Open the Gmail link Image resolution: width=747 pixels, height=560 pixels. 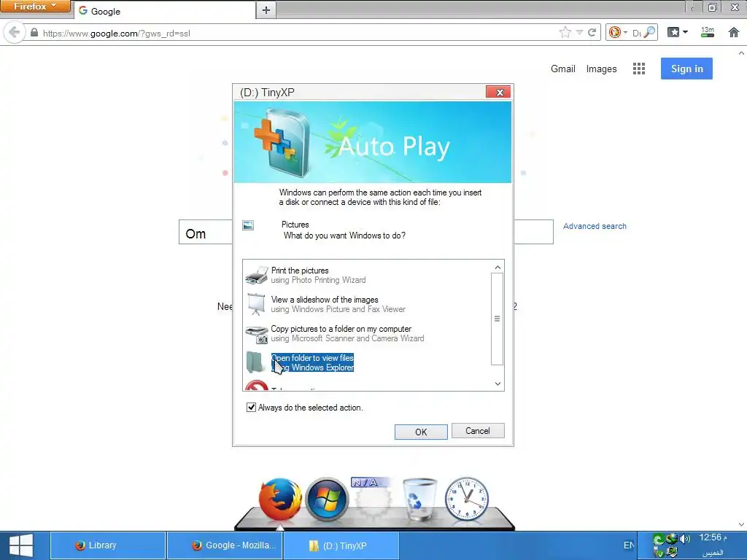pos(562,69)
